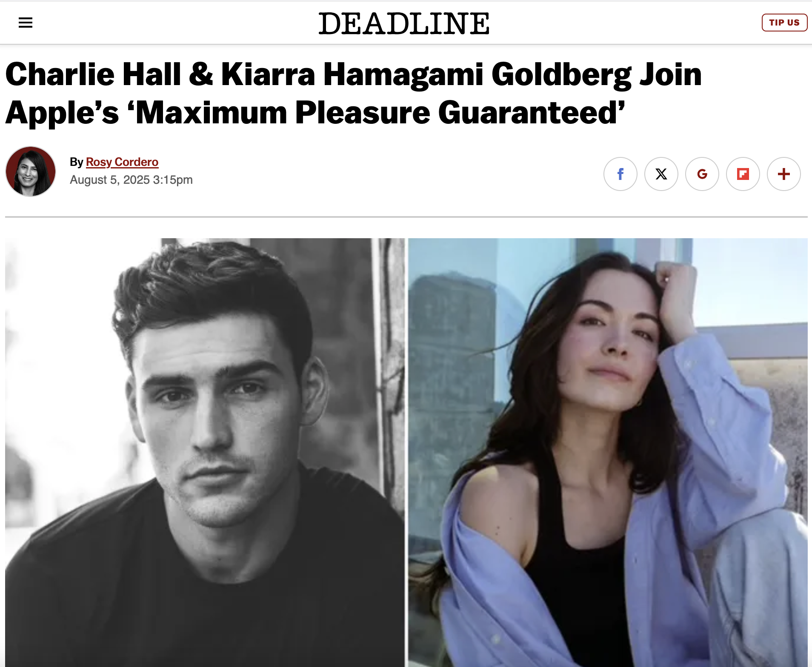Open Rosy Cordero author link
The image size is (812, 667).
(122, 162)
